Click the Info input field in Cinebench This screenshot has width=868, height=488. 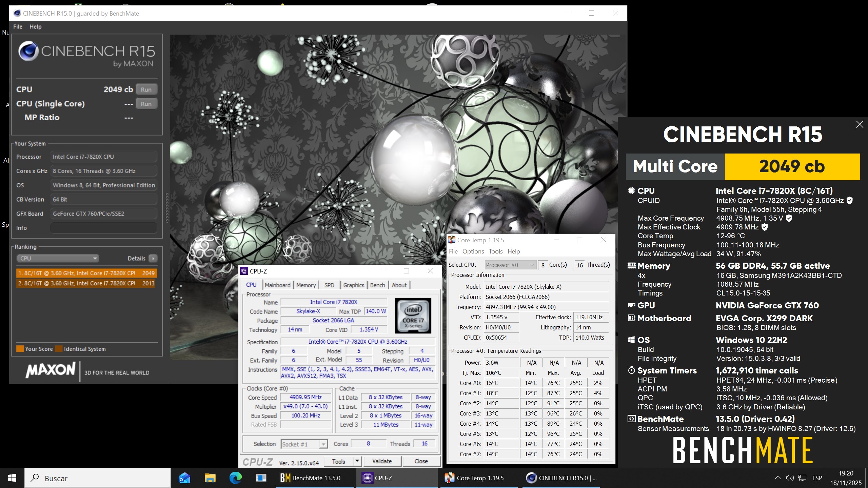[x=104, y=228]
